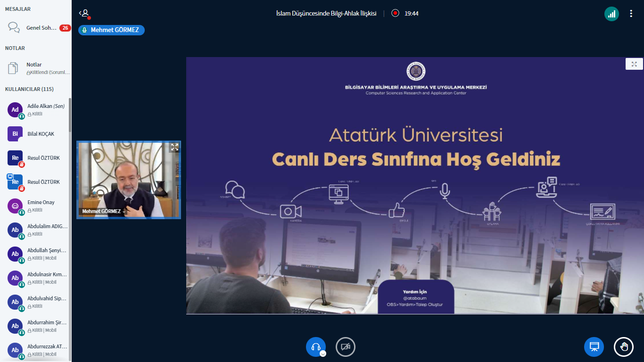Open the Genel Sohbet public chat

point(41,28)
